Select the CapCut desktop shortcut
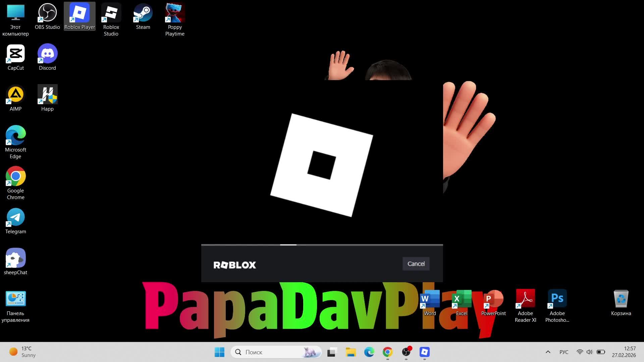 click(15, 54)
